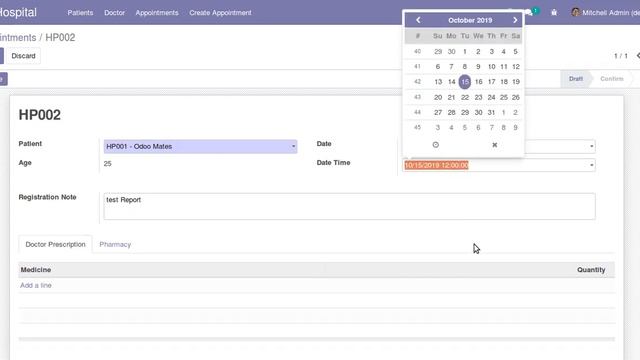Click the Confirm status stage
This screenshot has width=640, height=360.
coord(612,79)
